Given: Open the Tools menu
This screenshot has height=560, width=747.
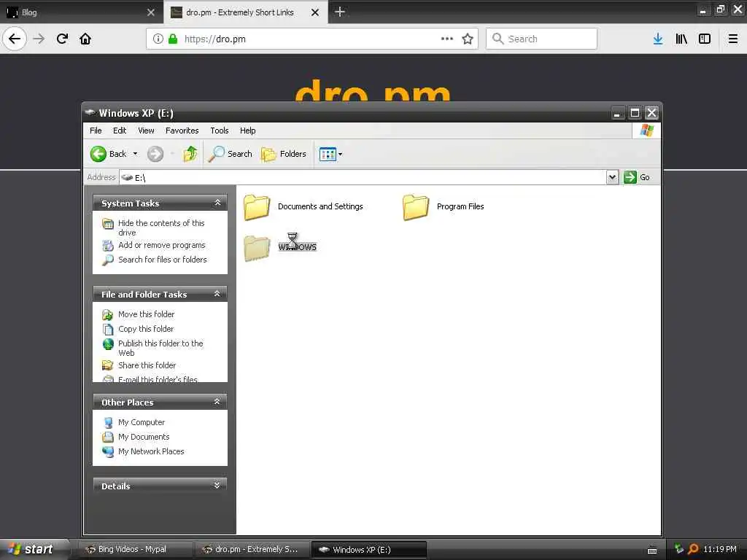Looking at the screenshot, I should tap(219, 131).
